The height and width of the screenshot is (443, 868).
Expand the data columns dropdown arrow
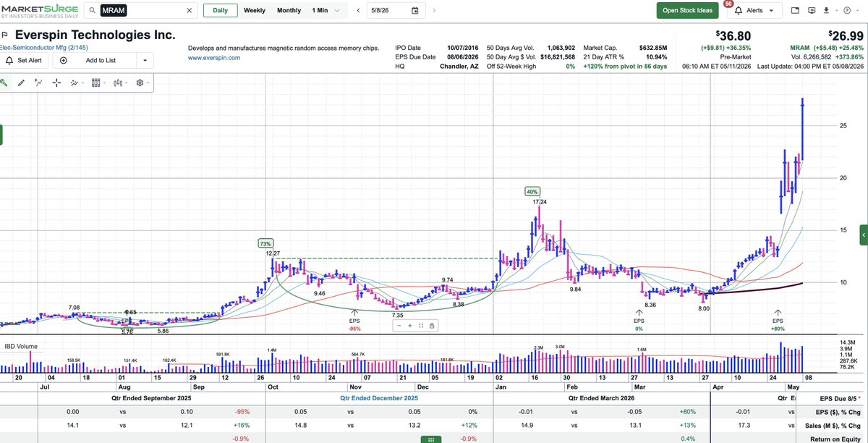(106, 83)
